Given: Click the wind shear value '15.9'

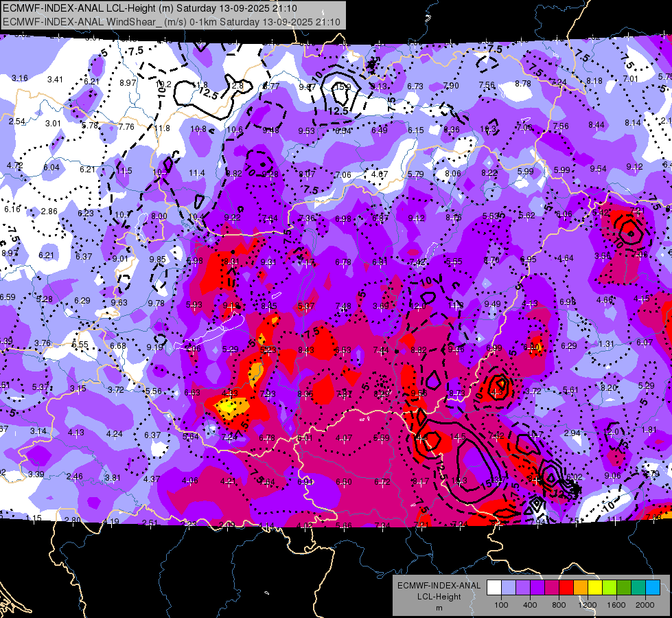Looking at the screenshot, I should (x=343, y=87).
